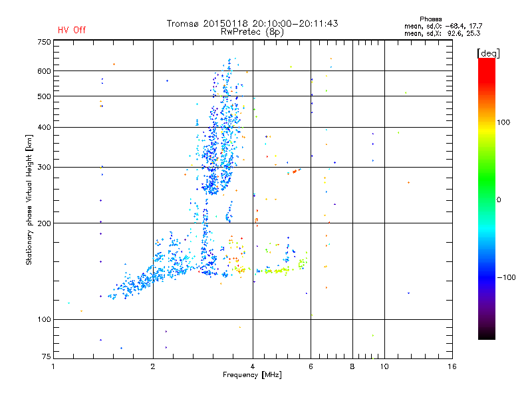The image size is (532, 399).
Task: Click the 'mean, sd,X: 92.6, 25.3' line
Action: (442, 33)
